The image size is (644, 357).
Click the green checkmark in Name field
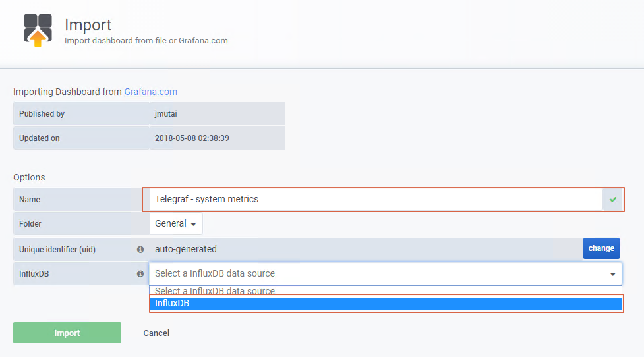613,200
